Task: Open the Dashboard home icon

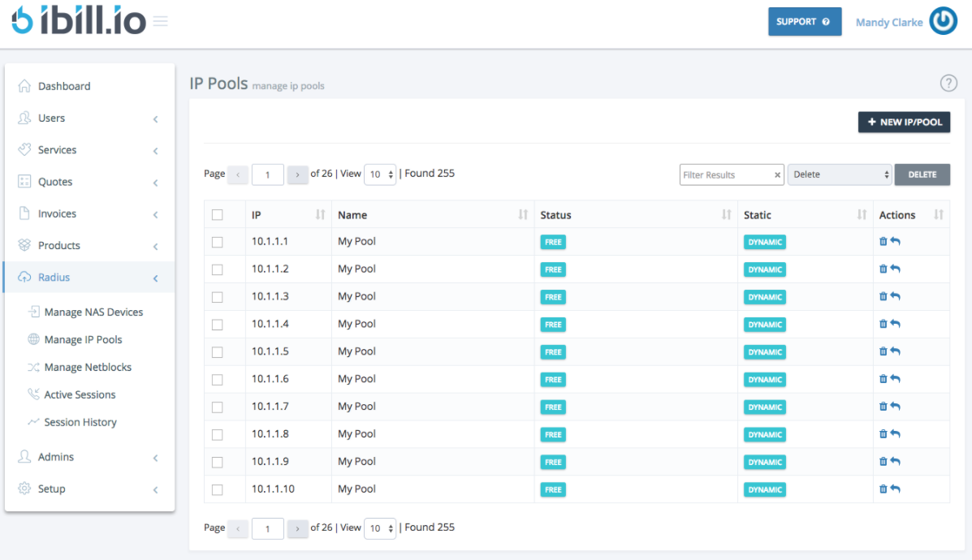Action: 27,85
